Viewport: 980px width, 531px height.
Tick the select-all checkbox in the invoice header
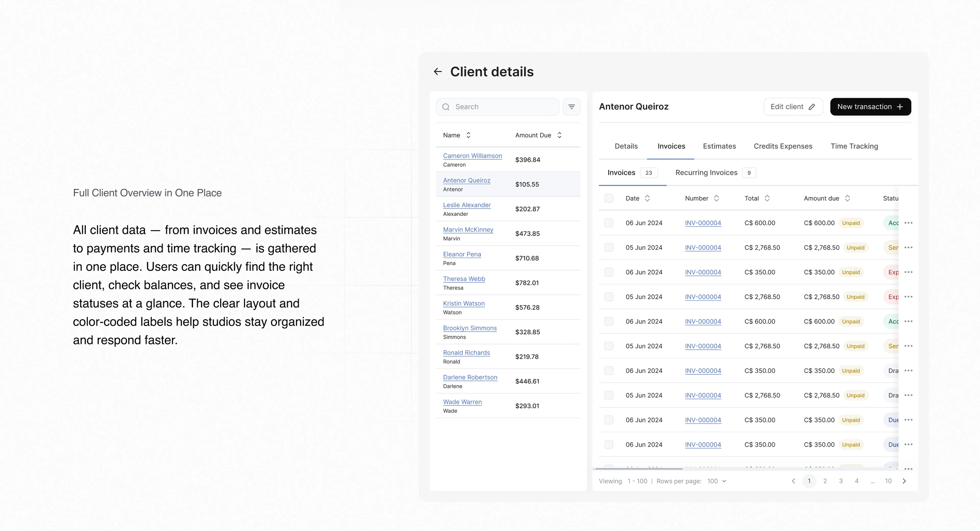609,198
